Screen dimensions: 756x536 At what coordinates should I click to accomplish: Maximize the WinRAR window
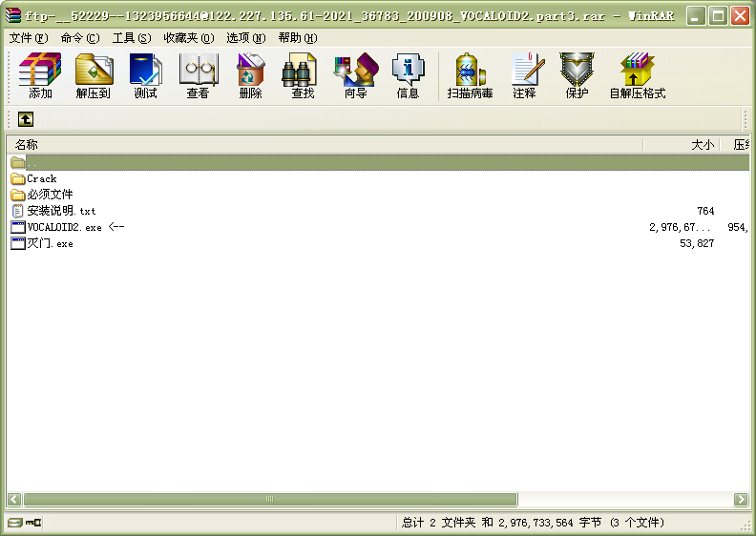pyautogui.click(x=718, y=16)
